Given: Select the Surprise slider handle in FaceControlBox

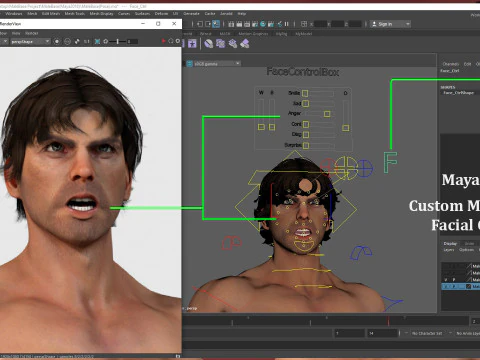Looking at the screenshot, I should coord(306,145).
